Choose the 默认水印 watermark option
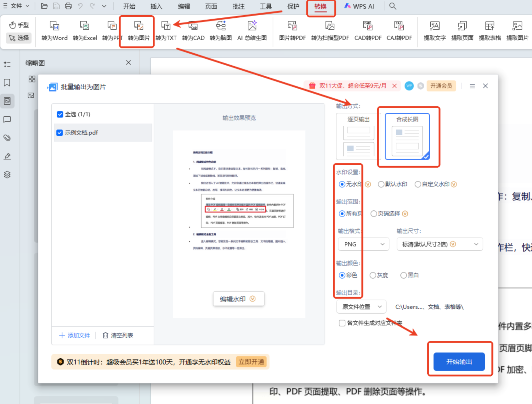This screenshot has width=532, height=404. point(381,184)
